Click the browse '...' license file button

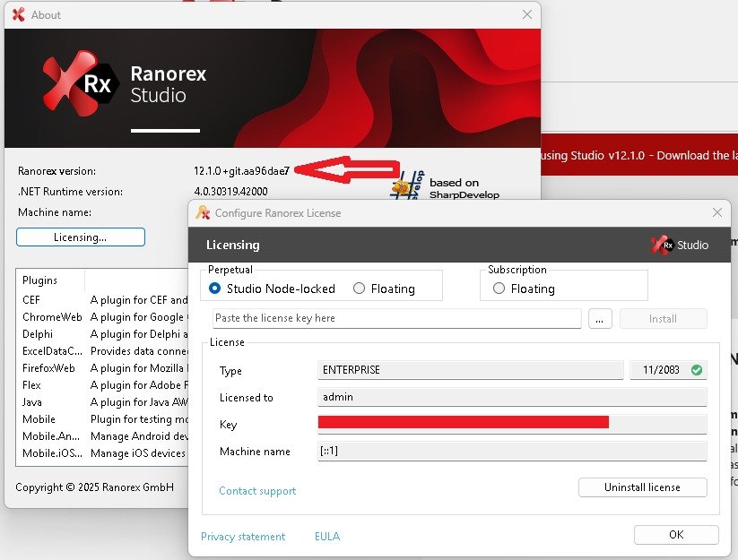pyautogui.click(x=600, y=319)
